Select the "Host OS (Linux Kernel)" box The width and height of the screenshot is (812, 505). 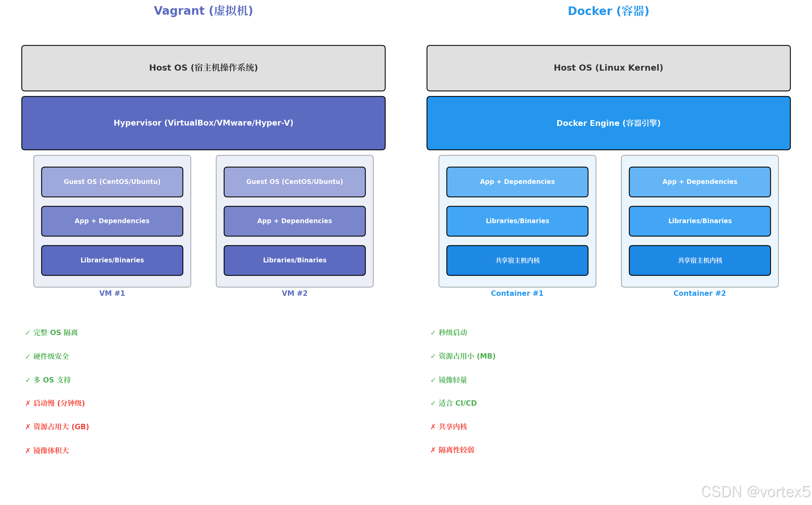[x=608, y=68]
